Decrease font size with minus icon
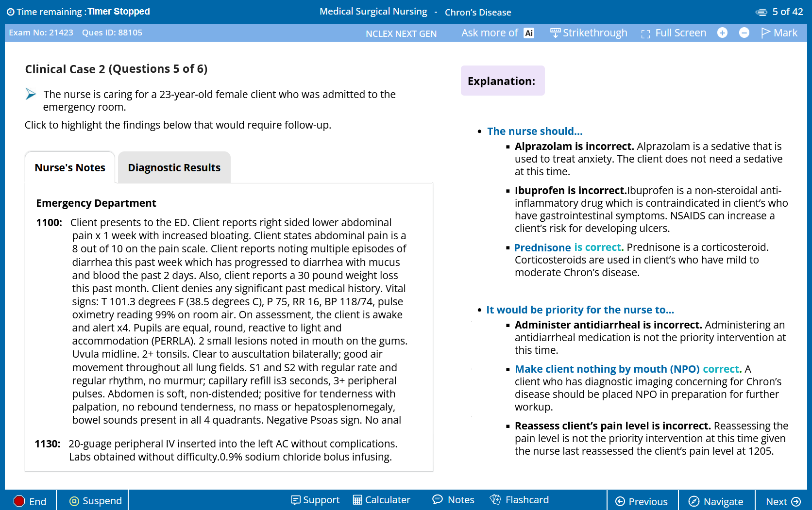This screenshot has width=812, height=510. tap(744, 33)
